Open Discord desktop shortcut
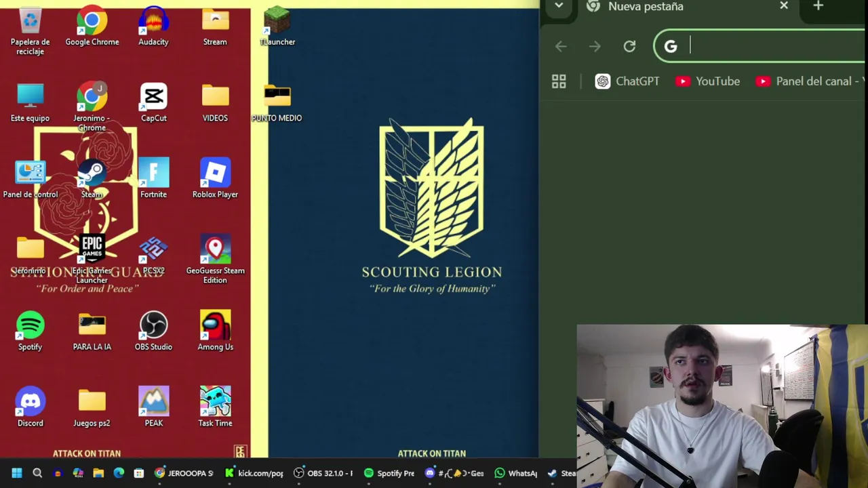The width and height of the screenshot is (868, 488). (x=30, y=408)
